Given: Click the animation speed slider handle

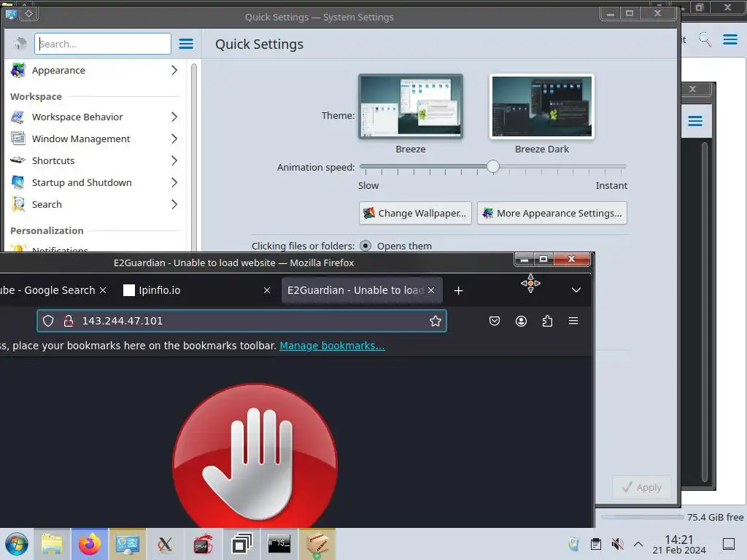Looking at the screenshot, I should click(493, 167).
